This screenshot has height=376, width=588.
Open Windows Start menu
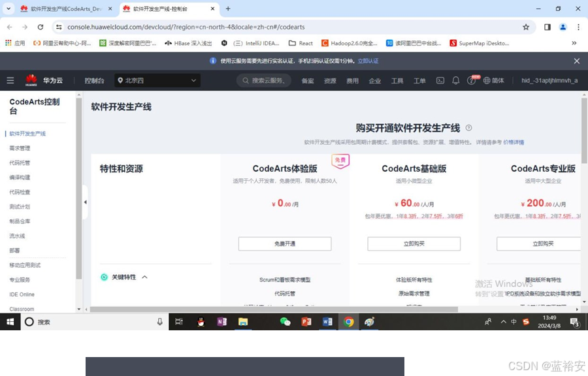click(x=10, y=322)
